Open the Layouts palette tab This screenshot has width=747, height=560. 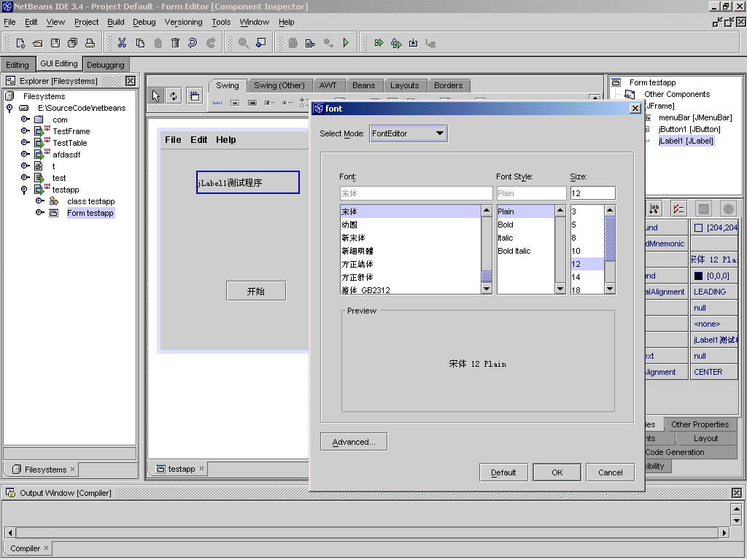click(404, 86)
